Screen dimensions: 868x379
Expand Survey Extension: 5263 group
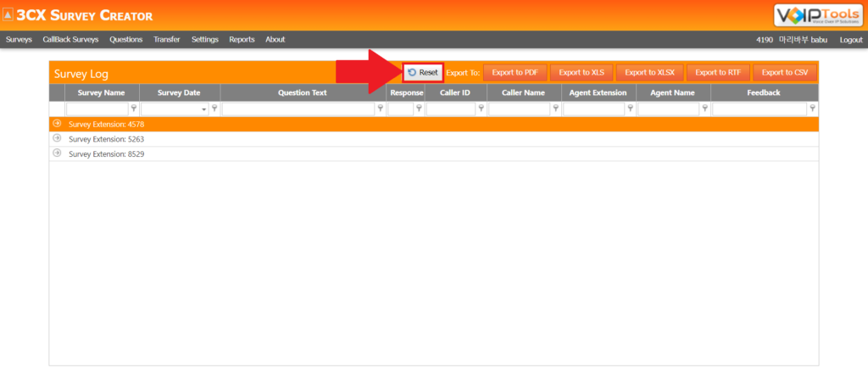click(x=57, y=138)
